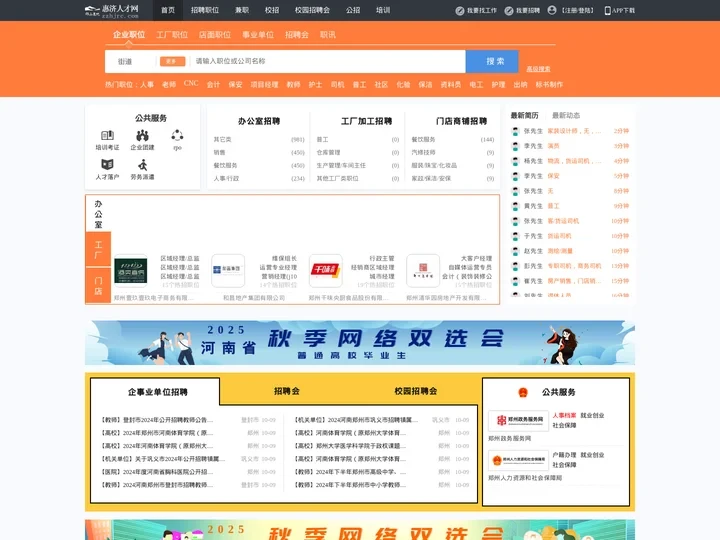
Task: Select the 工厂职位 search tab
Action: pos(172,35)
